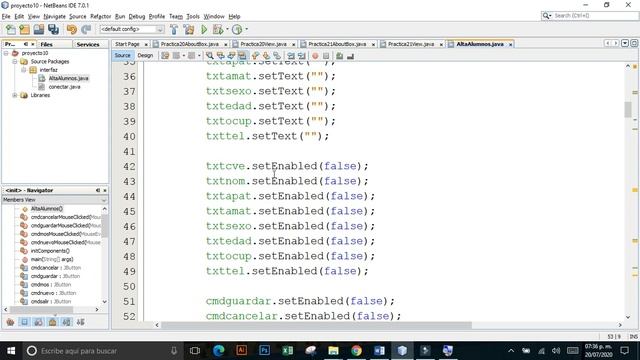
Task: Select AltaAlumnos.java in Projects tree
Action: tap(68, 78)
